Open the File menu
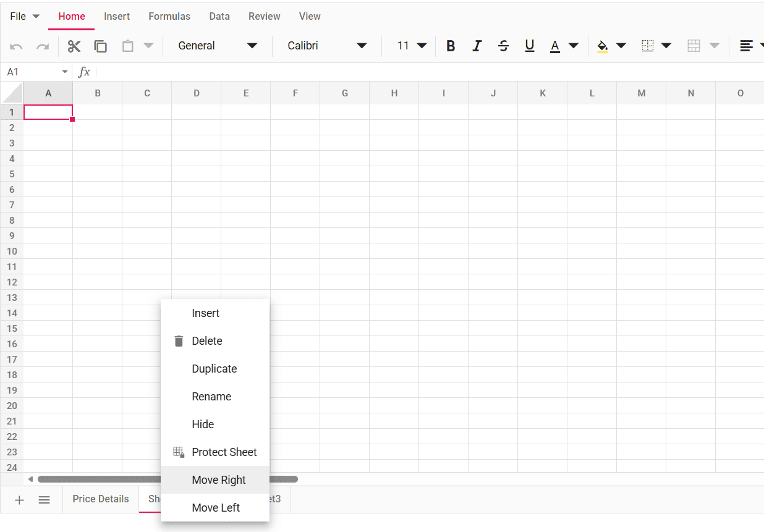This screenshot has width=764, height=532. coord(25,16)
